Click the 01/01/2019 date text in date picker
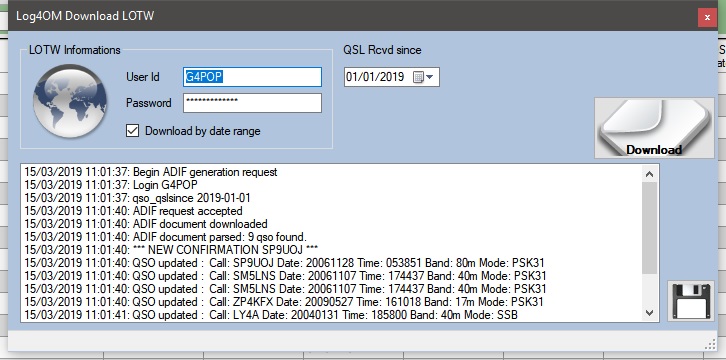Image resolution: width=726 pixels, height=360 pixels. pyautogui.click(x=375, y=77)
